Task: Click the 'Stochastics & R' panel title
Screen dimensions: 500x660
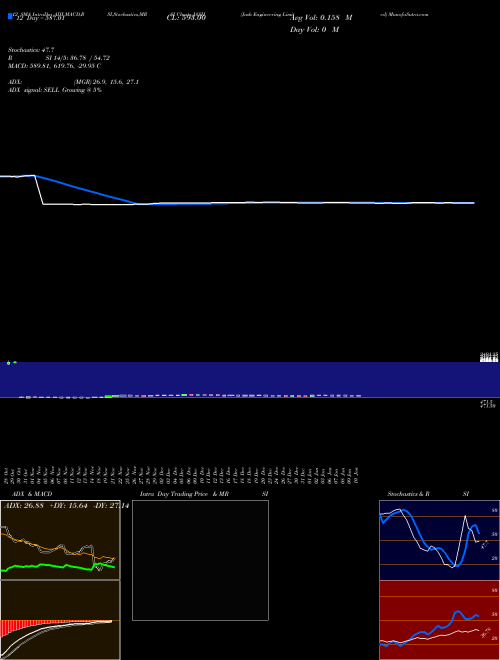Action: tap(408, 494)
